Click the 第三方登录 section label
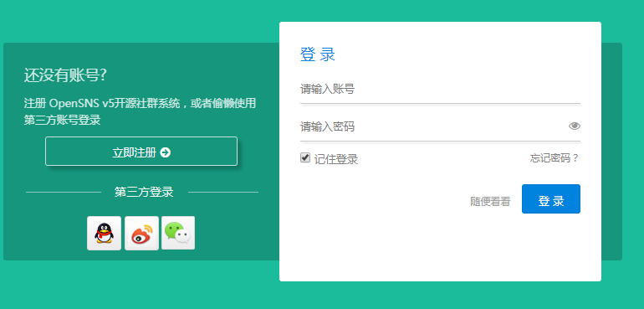Screen dimensions: 644x309 (144, 192)
